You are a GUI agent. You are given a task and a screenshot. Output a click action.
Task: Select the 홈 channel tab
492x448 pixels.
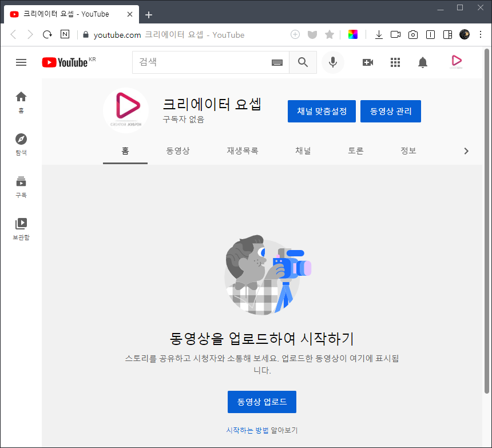coord(125,151)
